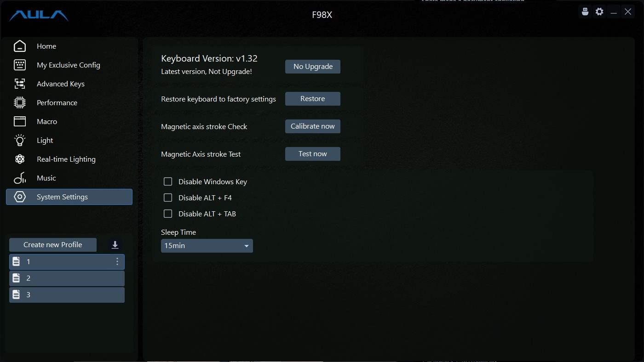Click the Light bulb icon
The image size is (644, 362).
[20, 140]
